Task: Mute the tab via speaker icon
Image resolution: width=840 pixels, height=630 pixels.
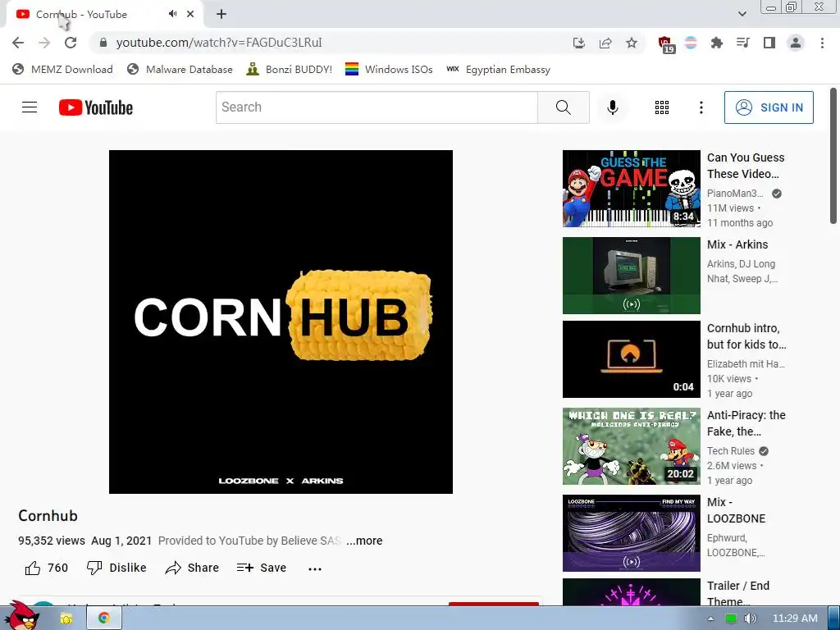Action: point(172,14)
